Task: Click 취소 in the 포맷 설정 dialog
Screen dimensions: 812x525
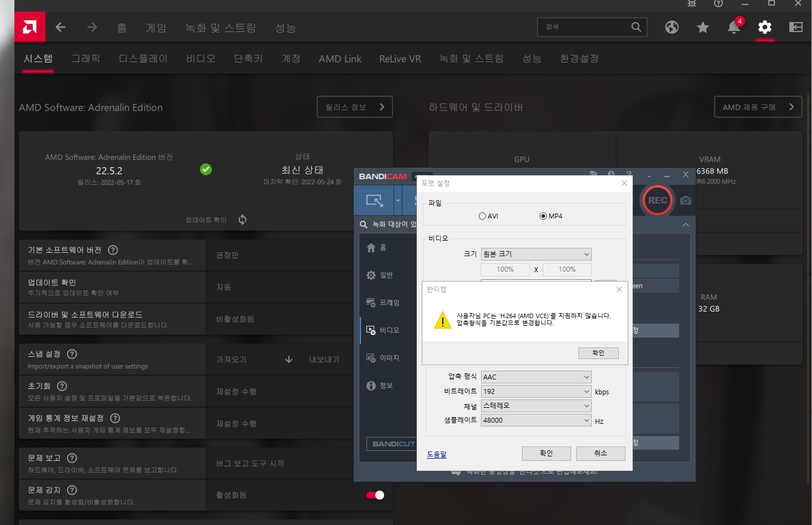Action: click(601, 453)
